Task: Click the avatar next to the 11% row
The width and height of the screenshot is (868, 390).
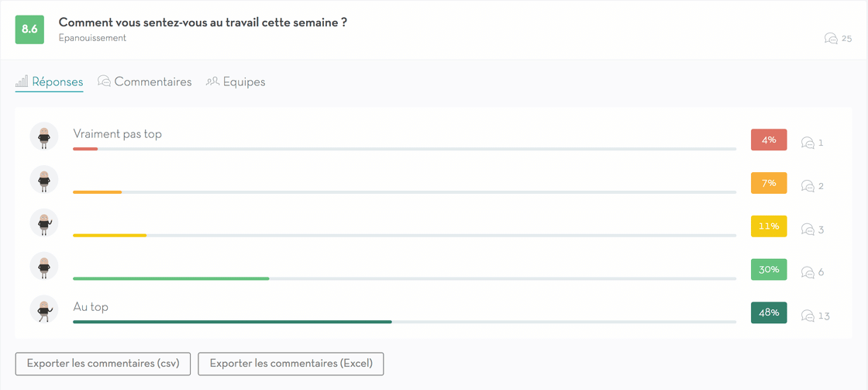Action: (44, 223)
